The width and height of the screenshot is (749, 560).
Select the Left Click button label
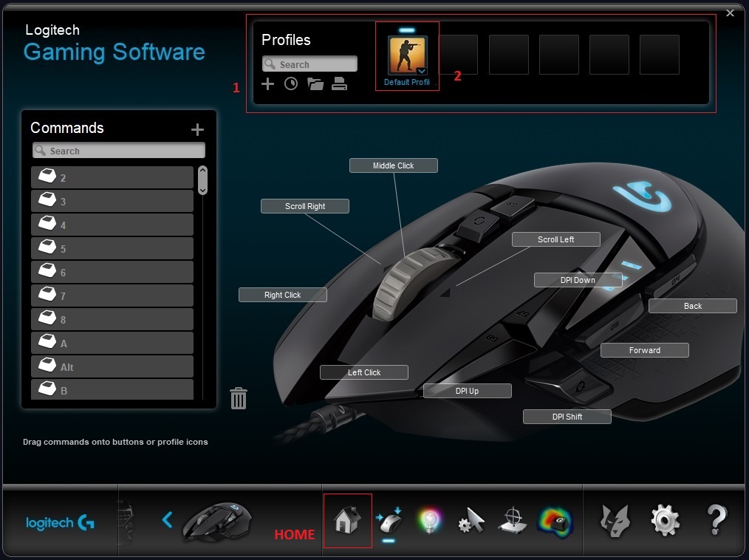coord(364,372)
